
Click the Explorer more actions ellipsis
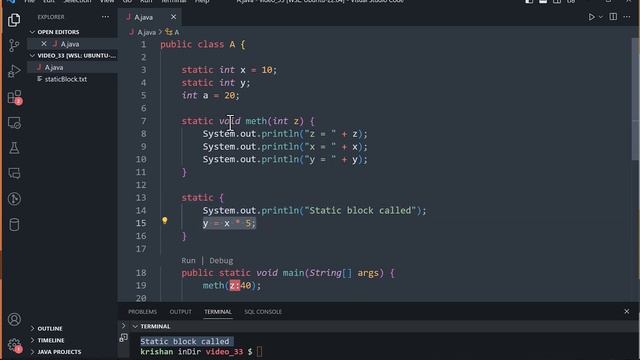(x=105, y=17)
